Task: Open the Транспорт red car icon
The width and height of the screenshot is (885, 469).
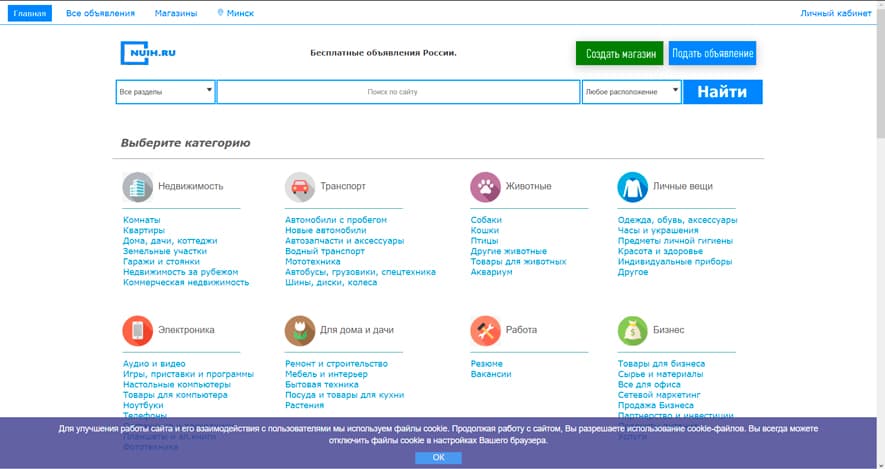Action: coord(300,187)
